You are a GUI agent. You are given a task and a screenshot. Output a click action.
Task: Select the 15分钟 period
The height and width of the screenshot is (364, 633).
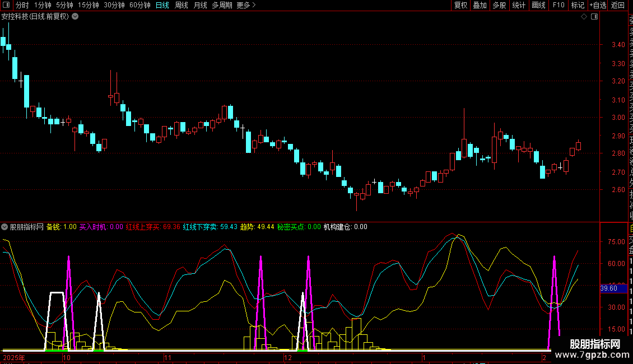pyautogui.click(x=89, y=5)
